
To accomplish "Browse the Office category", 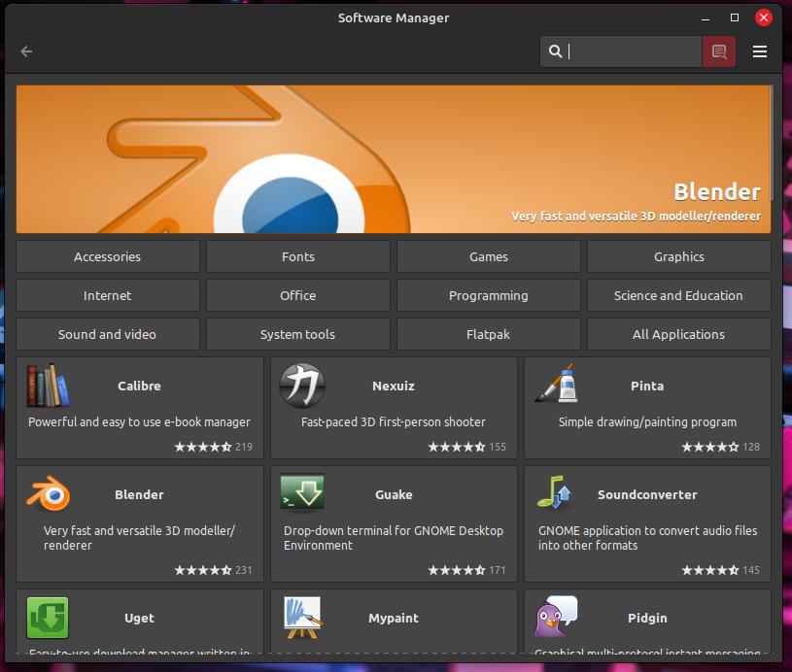I will pos(298,295).
